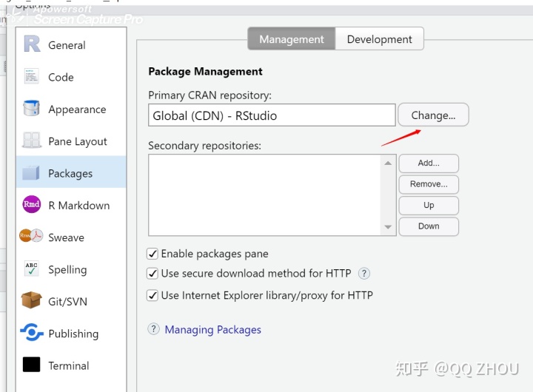Select the Git/SVN label in the sidebar

click(67, 302)
